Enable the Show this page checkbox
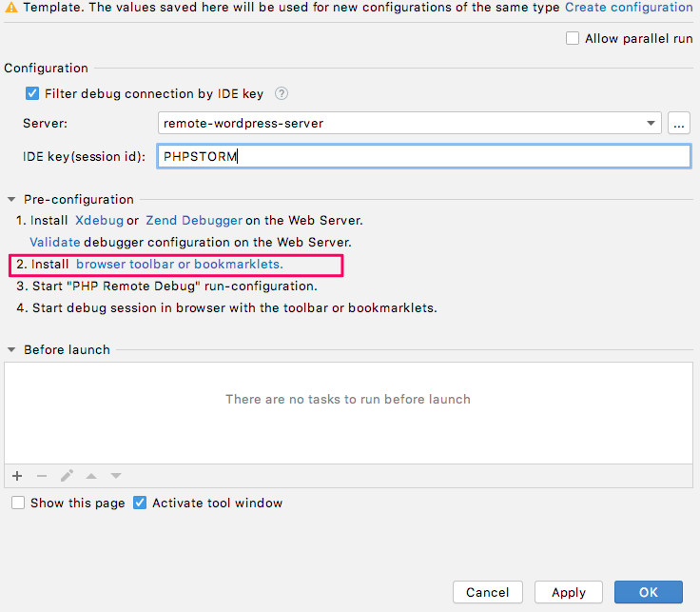700x612 pixels. click(x=18, y=503)
